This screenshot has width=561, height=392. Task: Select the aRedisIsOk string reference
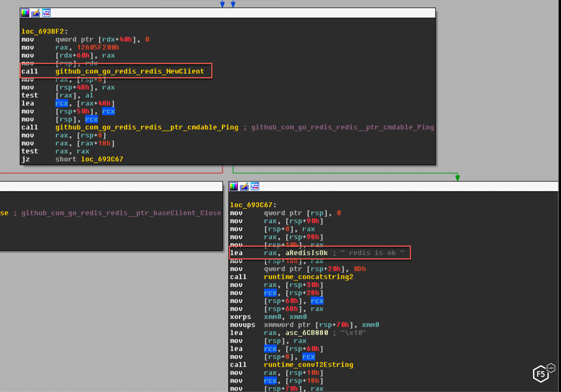(306, 253)
